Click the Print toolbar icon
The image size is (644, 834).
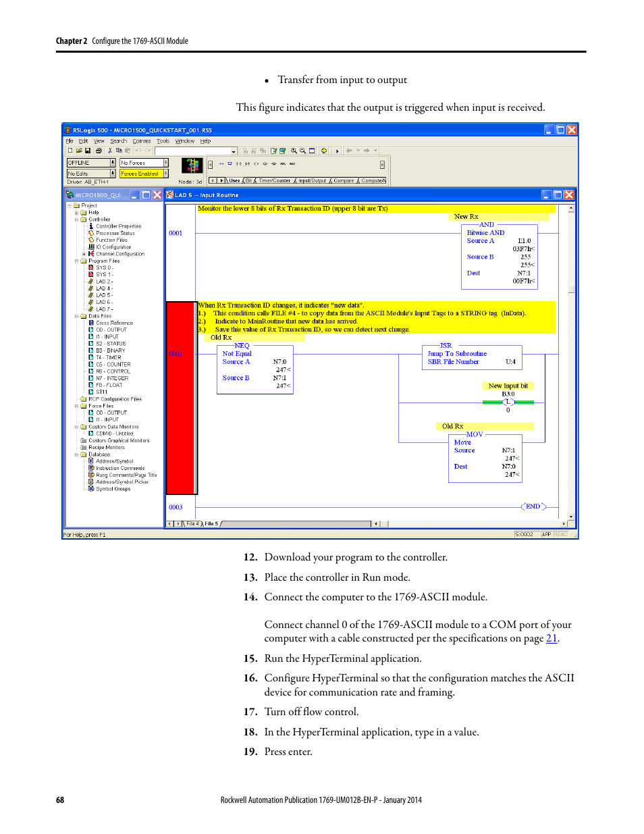coord(99,151)
